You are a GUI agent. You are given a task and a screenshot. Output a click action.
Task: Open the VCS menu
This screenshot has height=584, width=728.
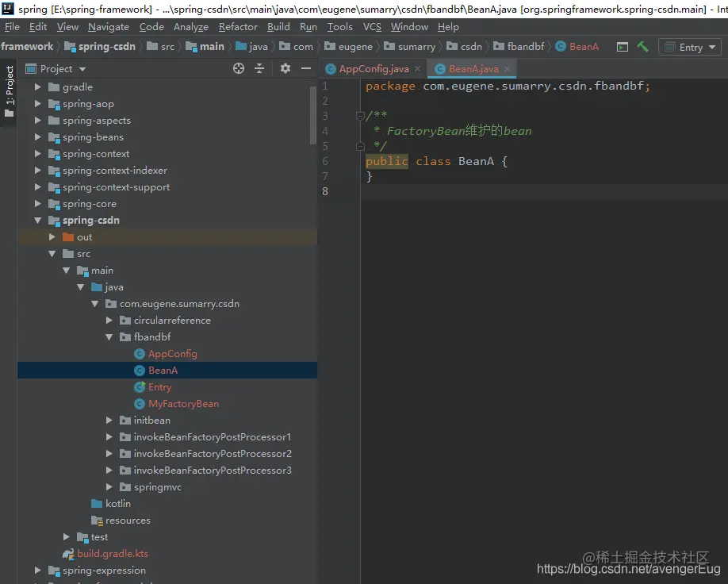coord(372,27)
